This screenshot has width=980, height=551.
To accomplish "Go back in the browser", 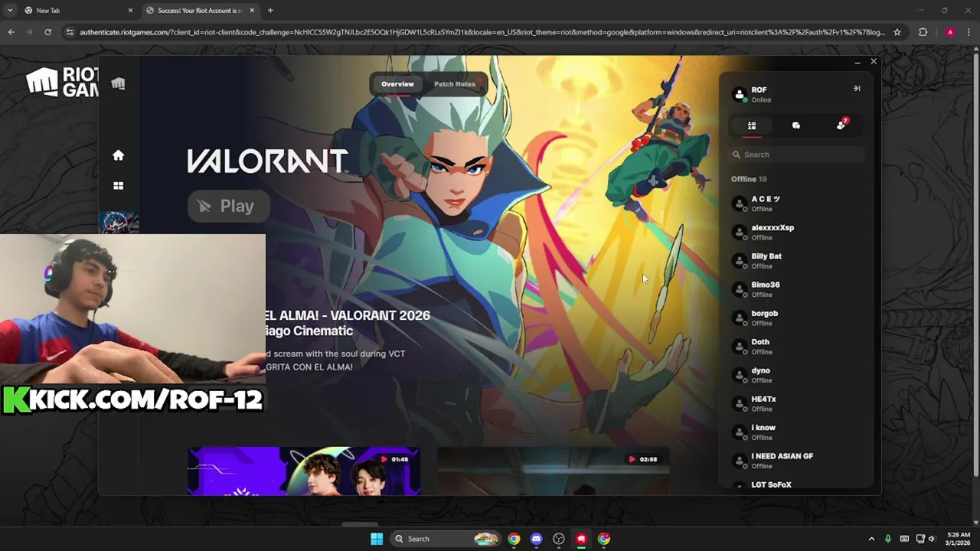I will 11,32.
